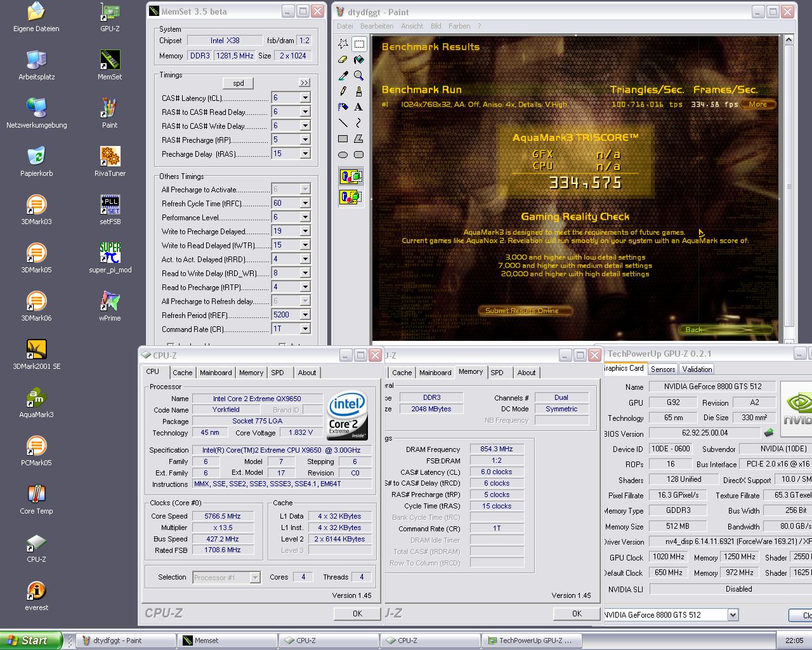
Task: Open the Write to Read Delayed (tWTR) dropdown
Action: tap(305, 245)
